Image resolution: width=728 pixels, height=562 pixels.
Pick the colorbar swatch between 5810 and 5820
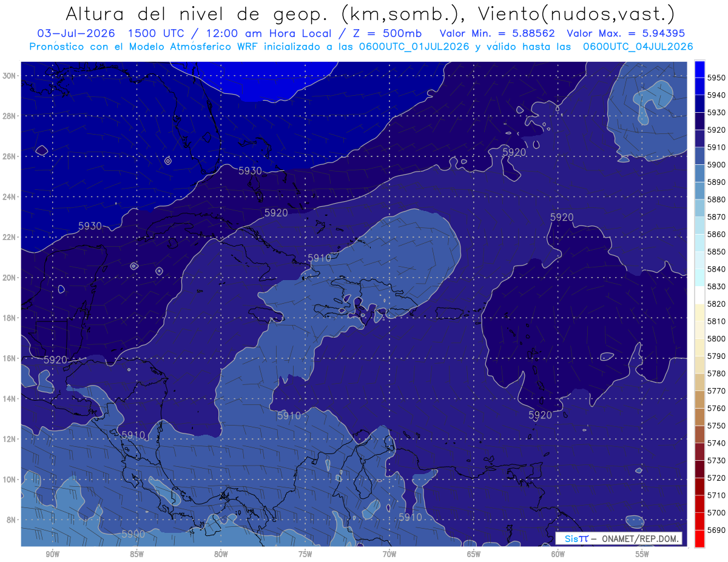(699, 312)
